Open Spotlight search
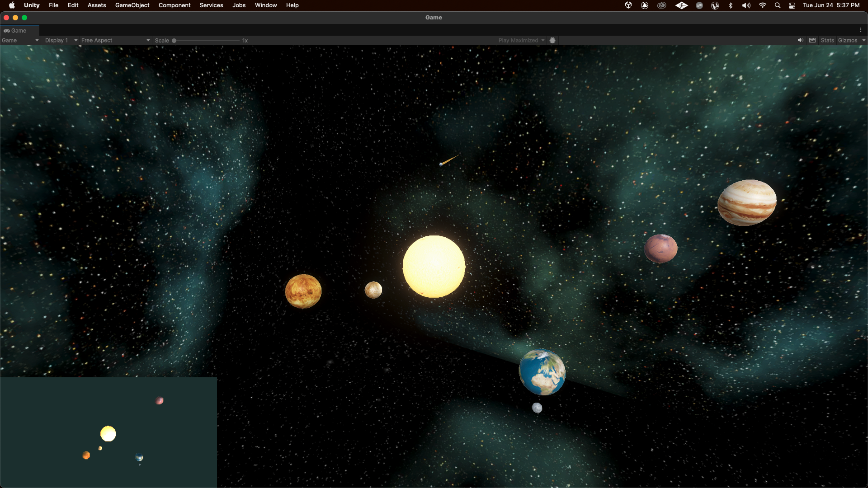868x488 pixels. (778, 5)
